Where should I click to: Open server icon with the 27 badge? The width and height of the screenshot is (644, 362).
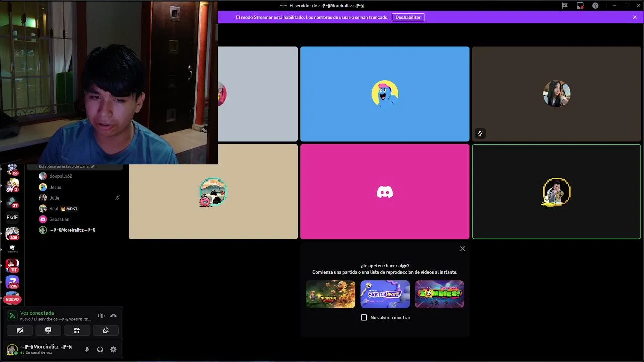click(12, 202)
